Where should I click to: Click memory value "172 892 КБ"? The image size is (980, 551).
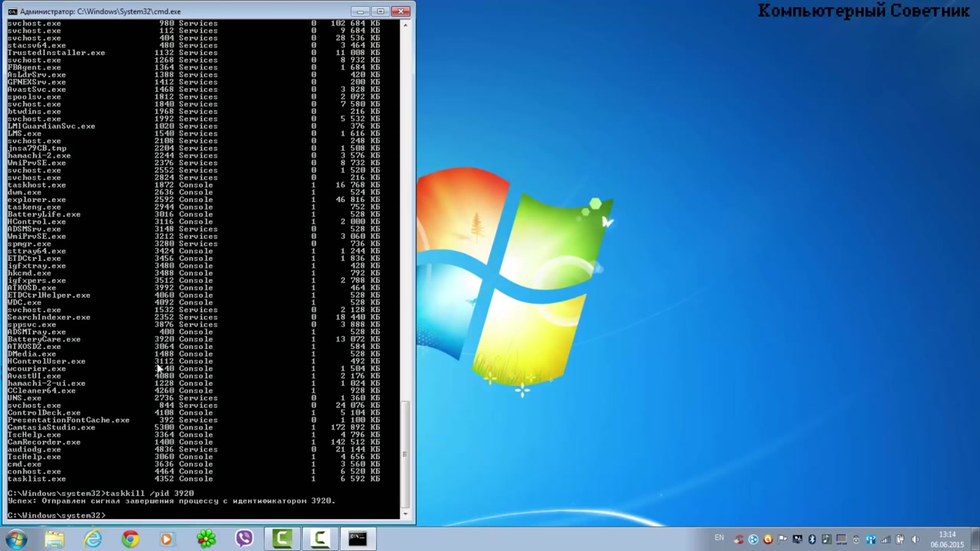(355, 428)
